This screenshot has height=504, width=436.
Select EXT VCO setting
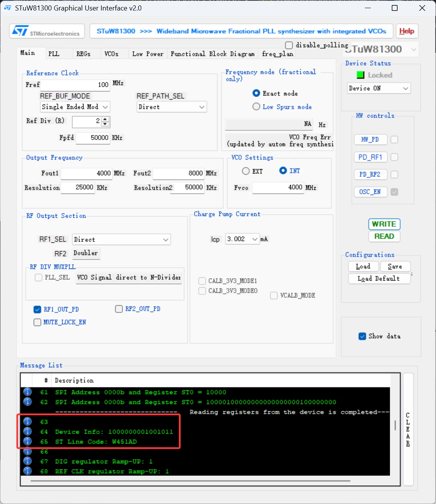[x=246, y=171]
